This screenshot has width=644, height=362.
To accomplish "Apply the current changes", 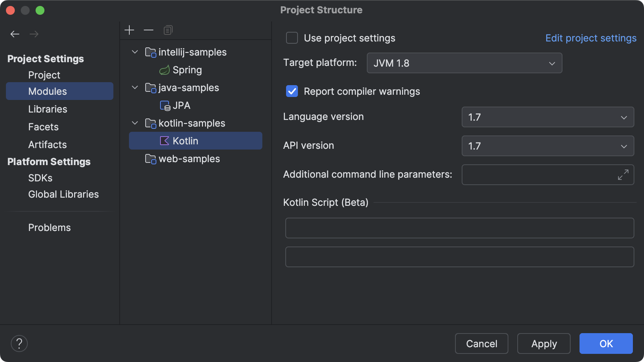I will pos(544,343).
